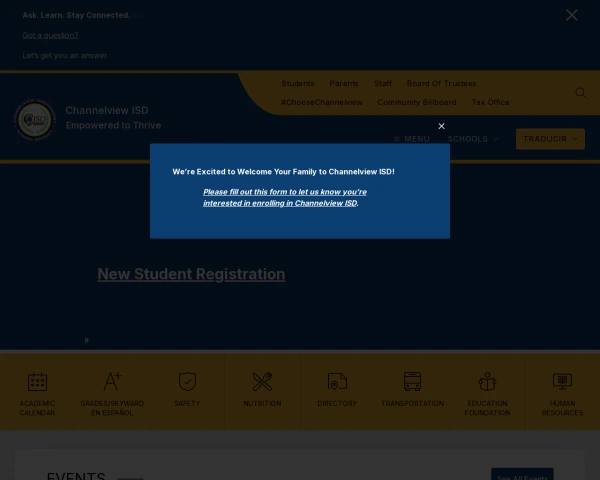600x480 pixels.
Task: Open Board Of Trustees link
Action: click(441, 83)
